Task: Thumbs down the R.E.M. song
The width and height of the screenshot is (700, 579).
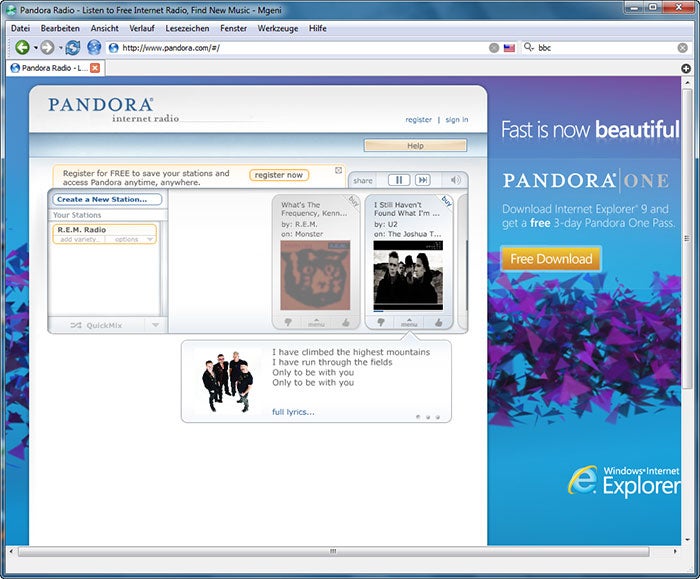Action: (x=288, y=322)
